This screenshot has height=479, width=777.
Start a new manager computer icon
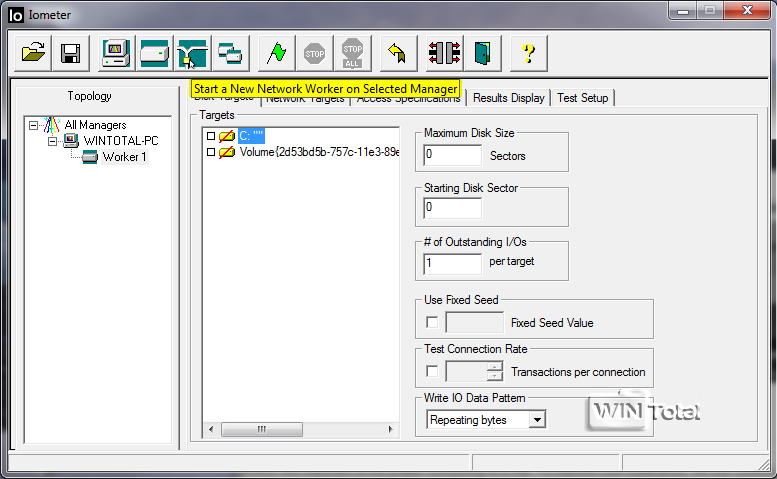tap(116, 53)
